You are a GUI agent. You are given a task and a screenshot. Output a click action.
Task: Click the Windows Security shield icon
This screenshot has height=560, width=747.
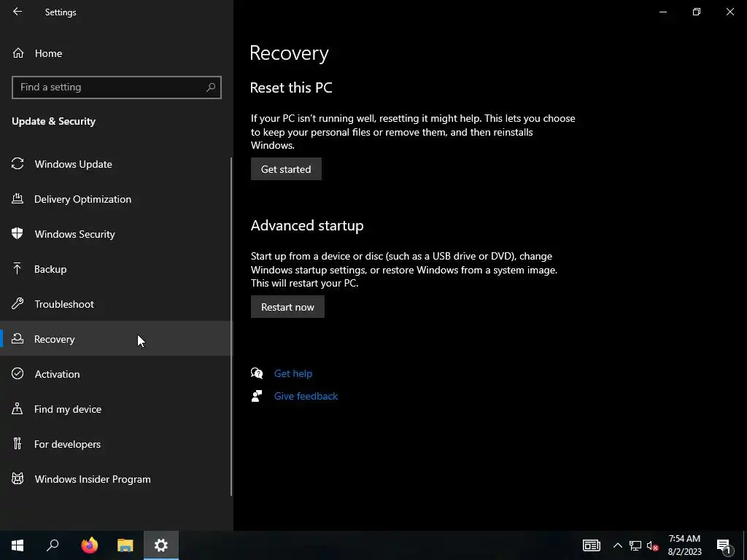[18, 233]
